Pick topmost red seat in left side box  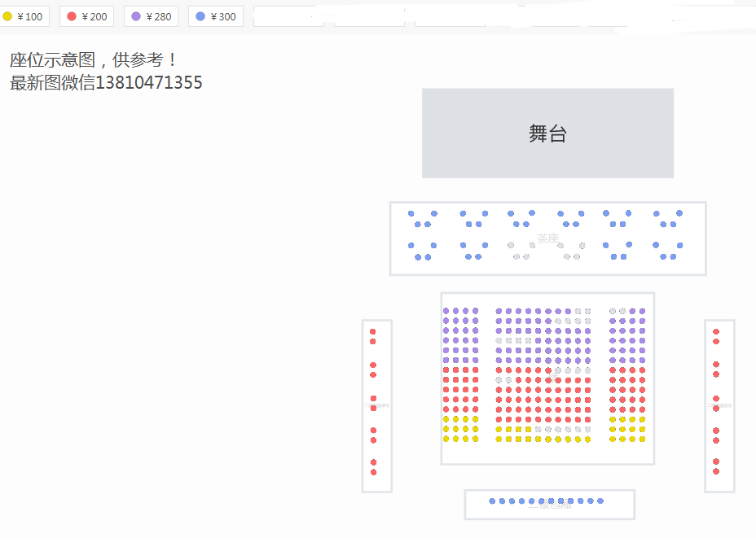372,331
